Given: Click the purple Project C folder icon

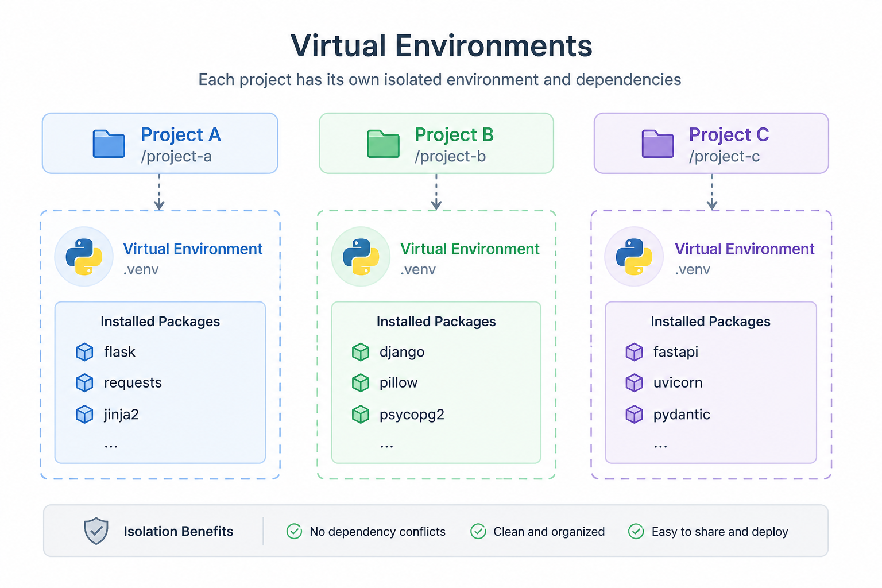Looking at the screenshot, I should coord(658,144).
